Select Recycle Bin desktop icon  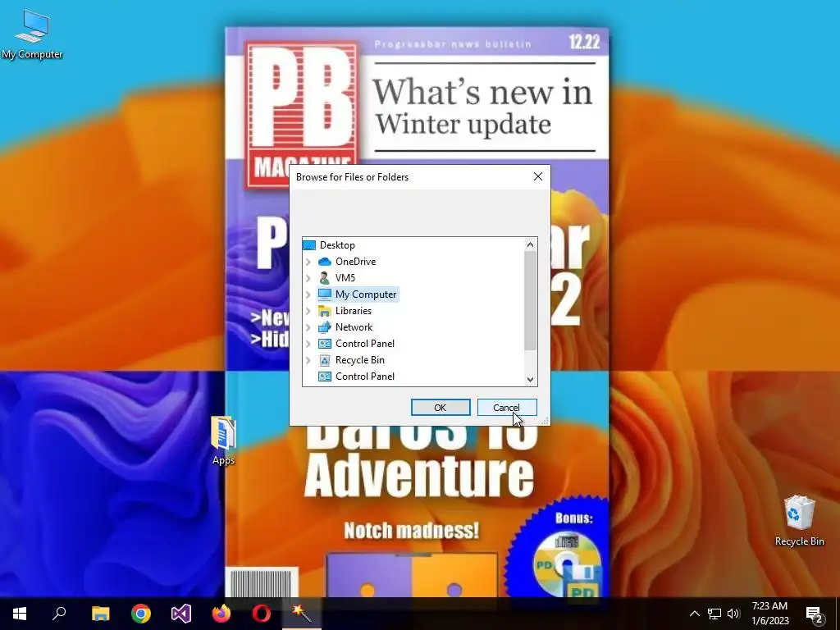(799, 520)
